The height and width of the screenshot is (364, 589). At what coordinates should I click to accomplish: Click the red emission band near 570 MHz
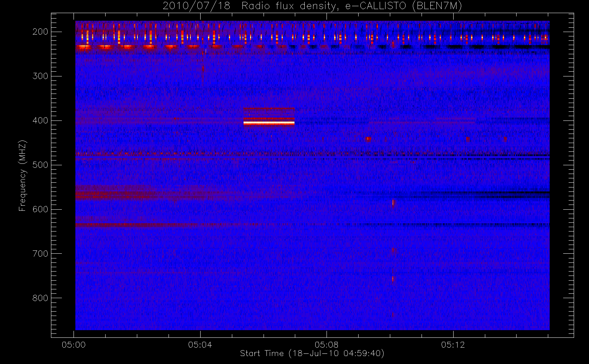153,196
